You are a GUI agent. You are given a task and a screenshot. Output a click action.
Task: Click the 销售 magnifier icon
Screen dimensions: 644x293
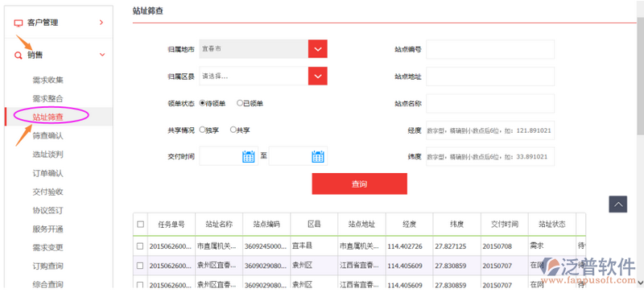click(x=18, y=55)
